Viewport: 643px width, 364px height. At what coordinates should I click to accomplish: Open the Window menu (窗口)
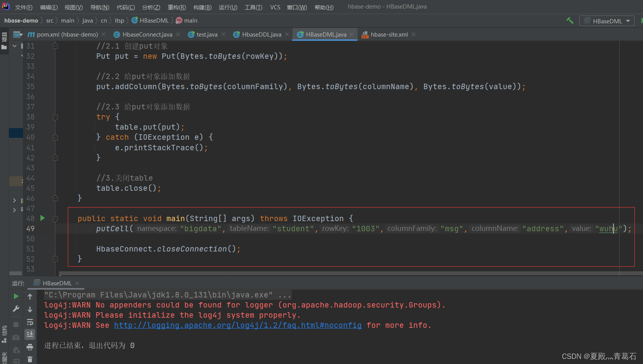pos(297,7)
